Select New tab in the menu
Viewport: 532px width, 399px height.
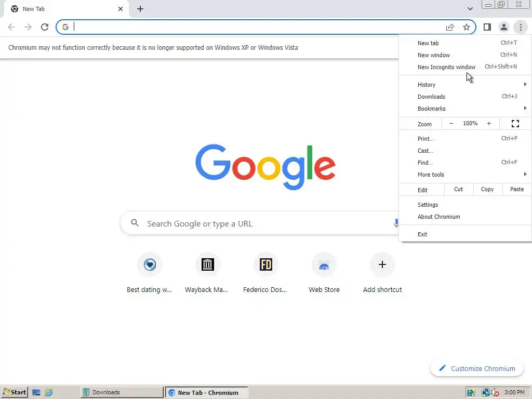465,43
